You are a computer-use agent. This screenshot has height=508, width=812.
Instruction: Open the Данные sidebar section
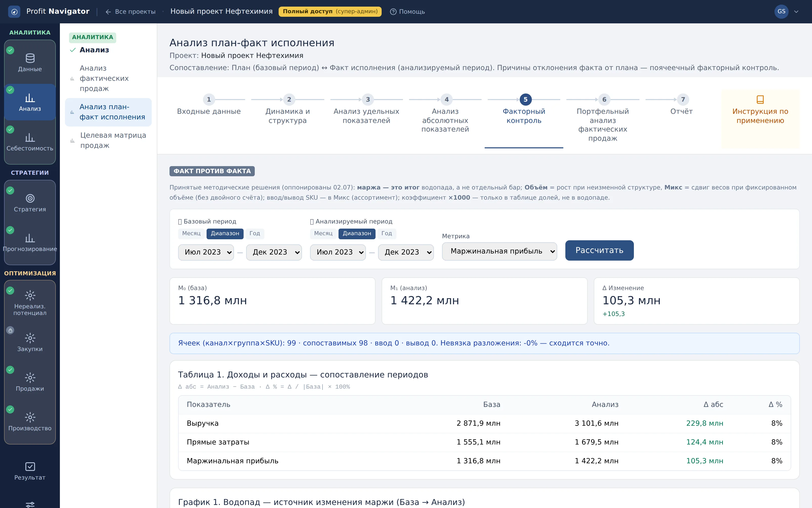pyautogui.click(x=30, y=62)
